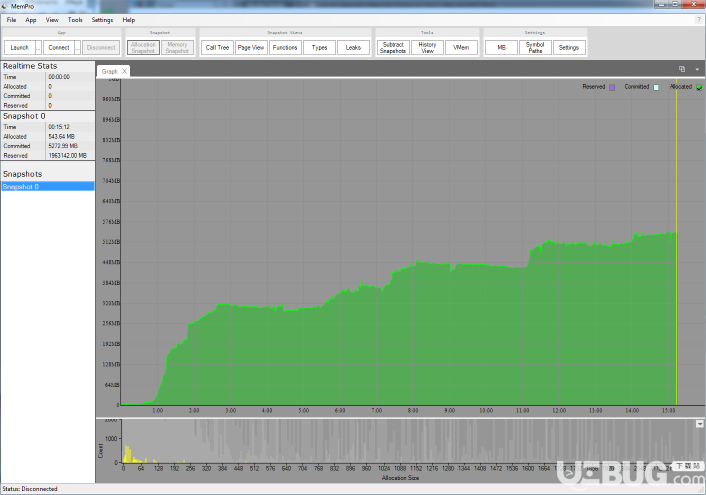Screen dimensions: 706x495
Task: Click the Launch button
Action: pos(19,47)
